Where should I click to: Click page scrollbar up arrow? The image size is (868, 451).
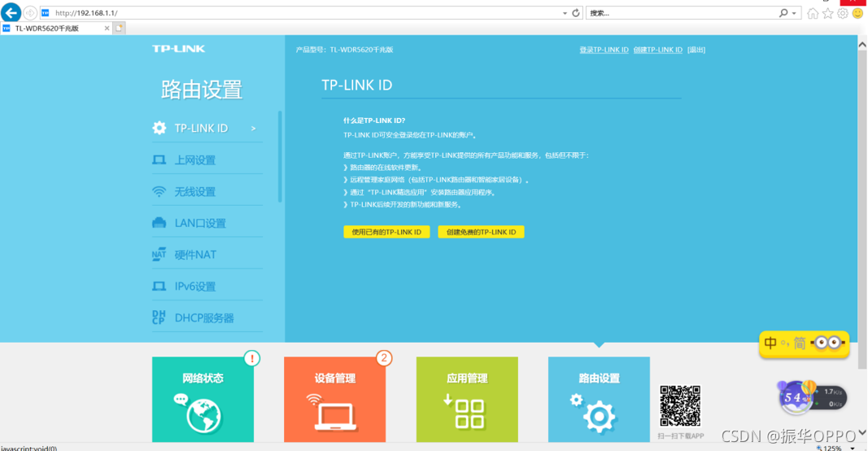point(862,44)
